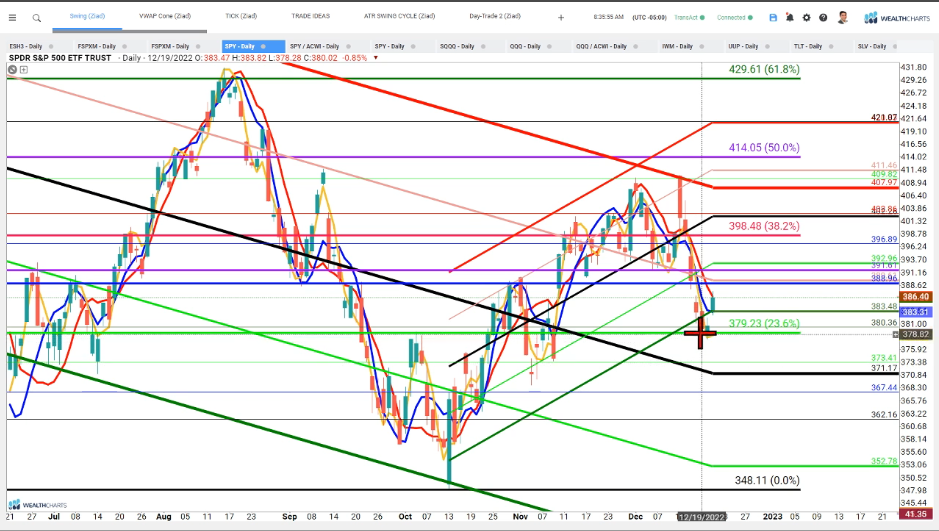Click the 386.40 orange price label
Image resolution: width=939 pixels, height=531 pixels.
point(915,297)
